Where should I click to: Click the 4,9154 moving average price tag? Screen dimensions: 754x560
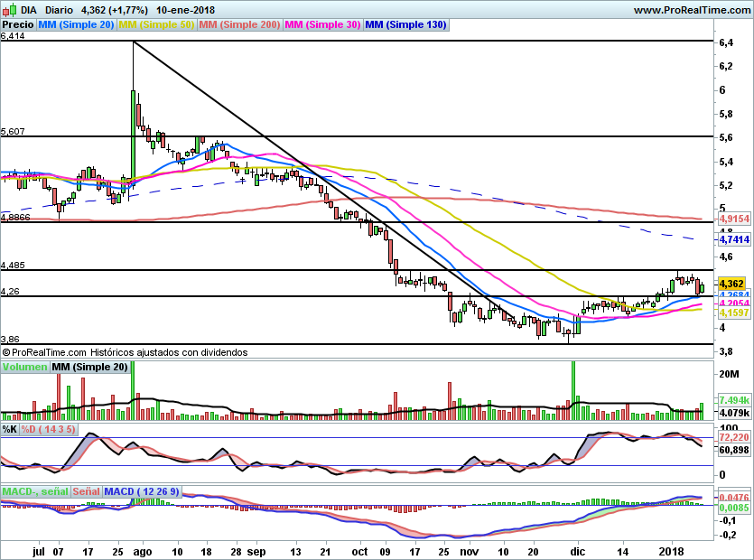734,219
